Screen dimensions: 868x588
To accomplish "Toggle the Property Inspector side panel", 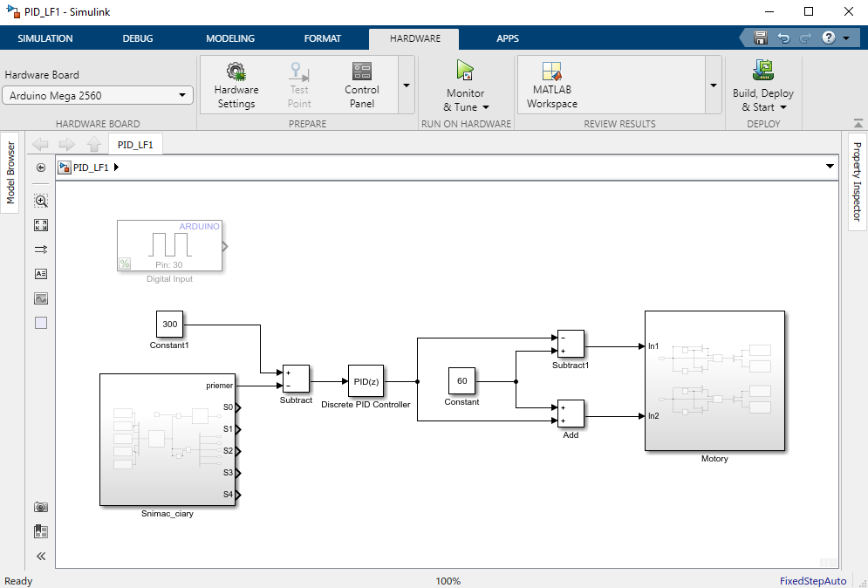I will [x=857, y=181].
